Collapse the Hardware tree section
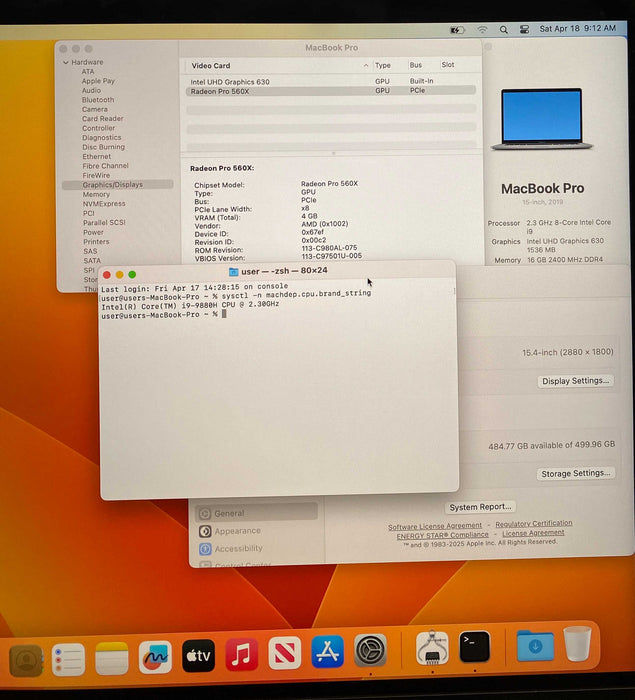The width and height of the screenshot is (635, 700). [x=66, y=62]
